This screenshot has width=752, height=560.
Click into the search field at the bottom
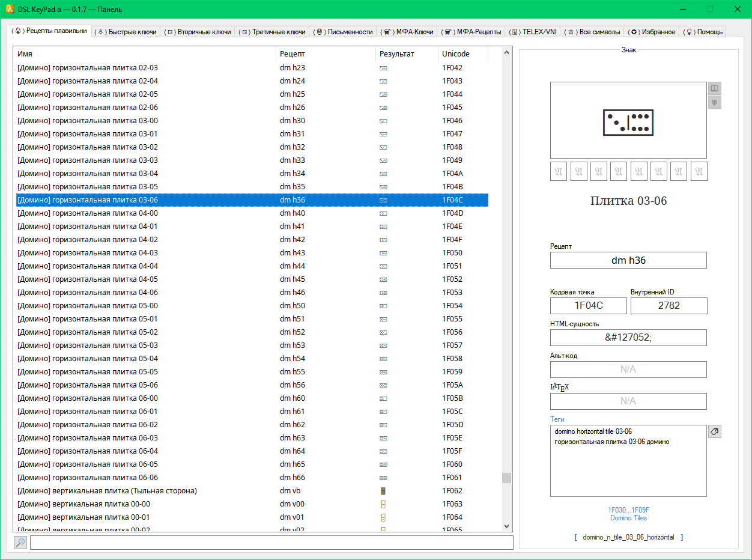pyautogui.click(x=271, y=543)
